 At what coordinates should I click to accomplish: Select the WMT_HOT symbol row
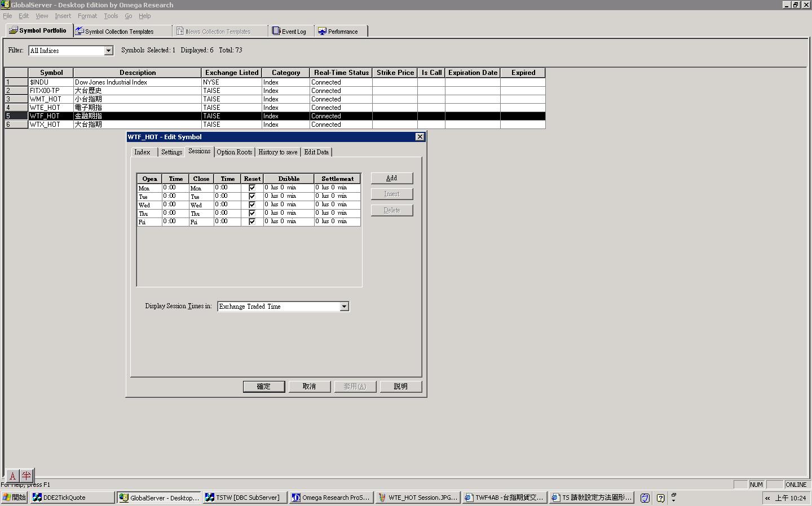275,99
